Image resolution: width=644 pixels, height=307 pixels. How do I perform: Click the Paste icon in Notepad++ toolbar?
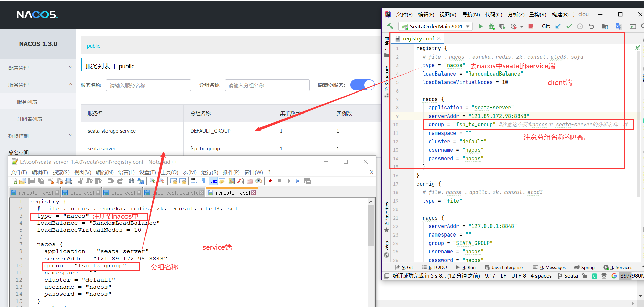(99, 181)
